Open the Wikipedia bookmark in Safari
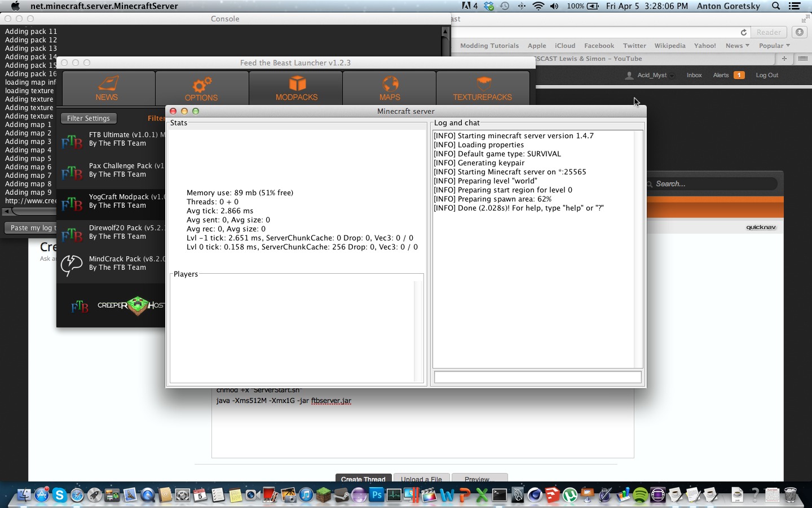This screenshot has height=508, width=812. point(670,46)
